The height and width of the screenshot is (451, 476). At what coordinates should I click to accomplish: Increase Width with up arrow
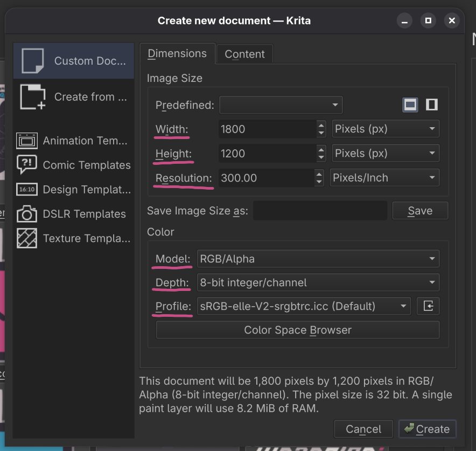pos(321,125)
